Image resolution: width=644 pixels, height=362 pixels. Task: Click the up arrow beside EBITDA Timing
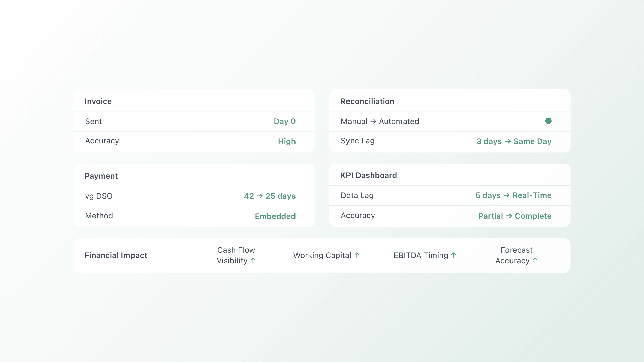pyautogui.click(x=453, y=255)
